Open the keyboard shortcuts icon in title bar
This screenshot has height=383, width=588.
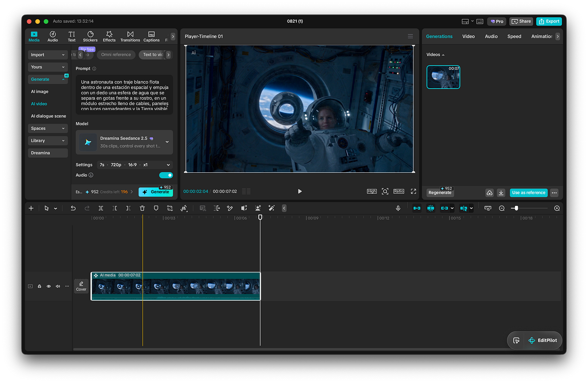pos(480,21)
